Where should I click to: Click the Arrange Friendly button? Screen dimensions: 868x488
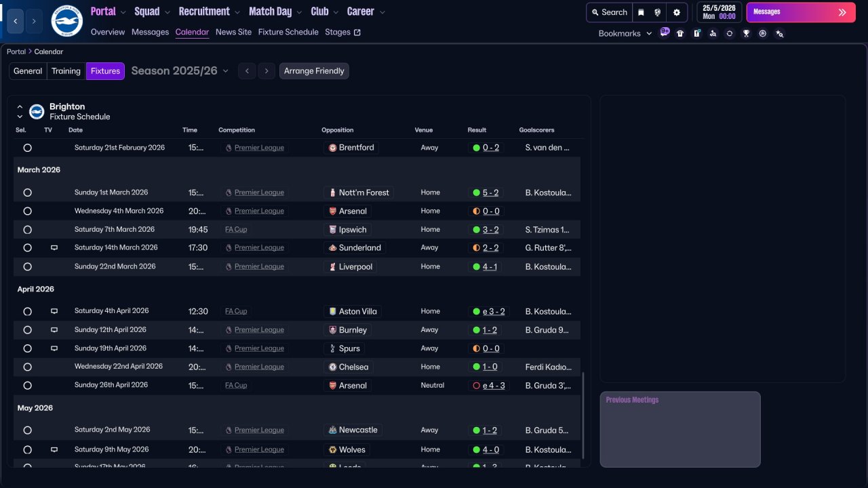(314, 71)
